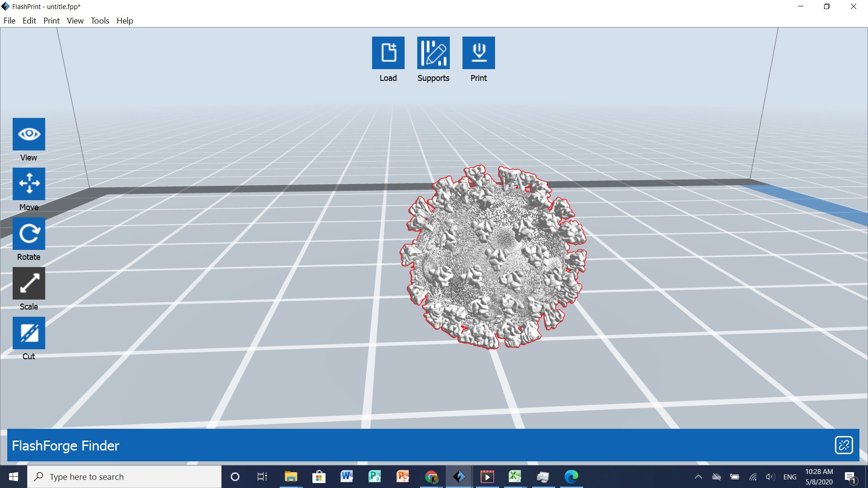Choose the Cut tool
This screenshot has height=488, width=868.
click(x=29, y=333)
